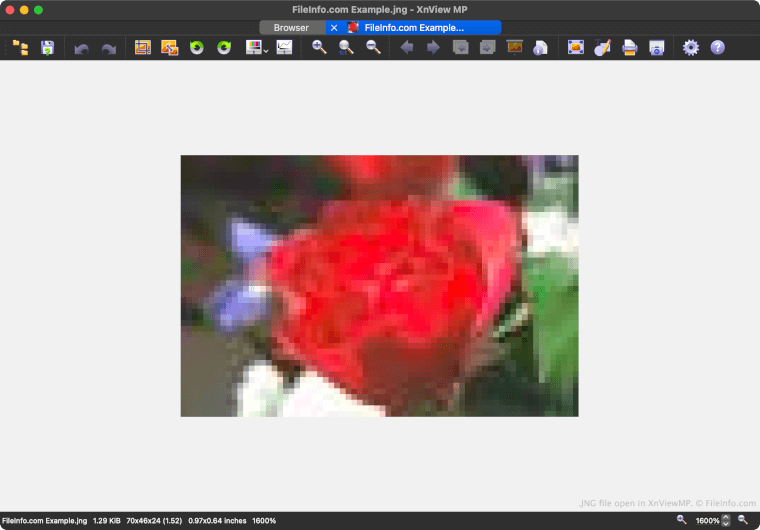Screen dimensions: 760x530
Task: Open the color adjustment tool
Action: click(253, 47)
